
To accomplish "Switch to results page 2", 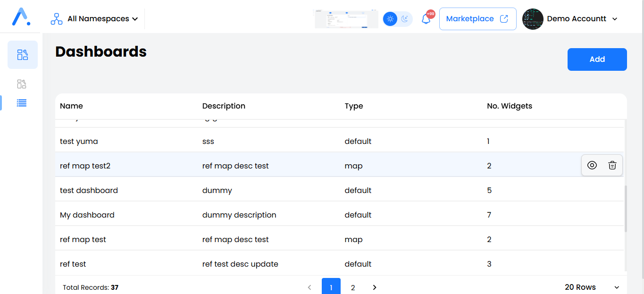I will point(353,287).
